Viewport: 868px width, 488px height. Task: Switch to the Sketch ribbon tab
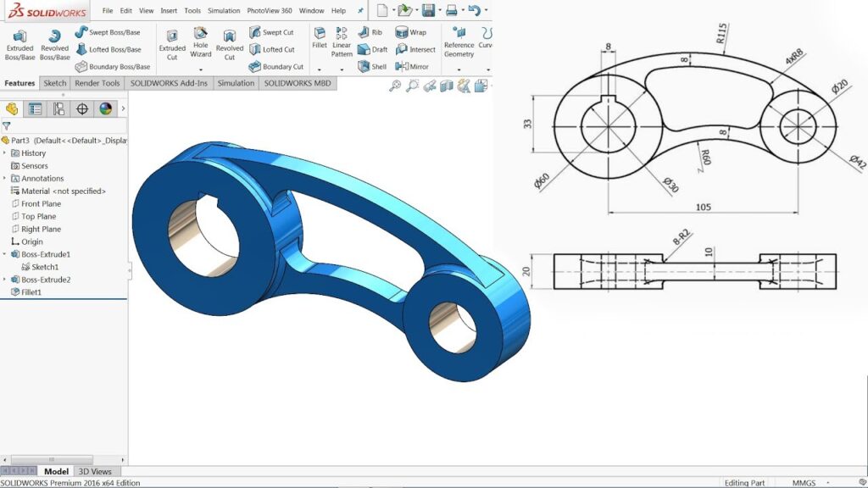tap(55, 83)
